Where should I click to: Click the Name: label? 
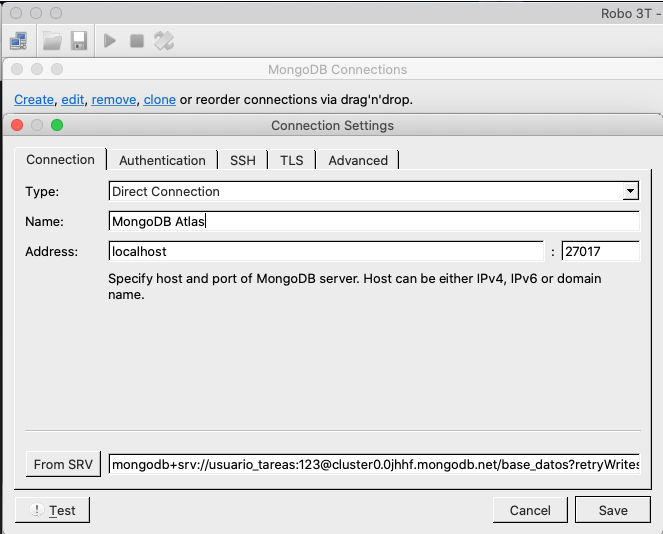[44, 222]
